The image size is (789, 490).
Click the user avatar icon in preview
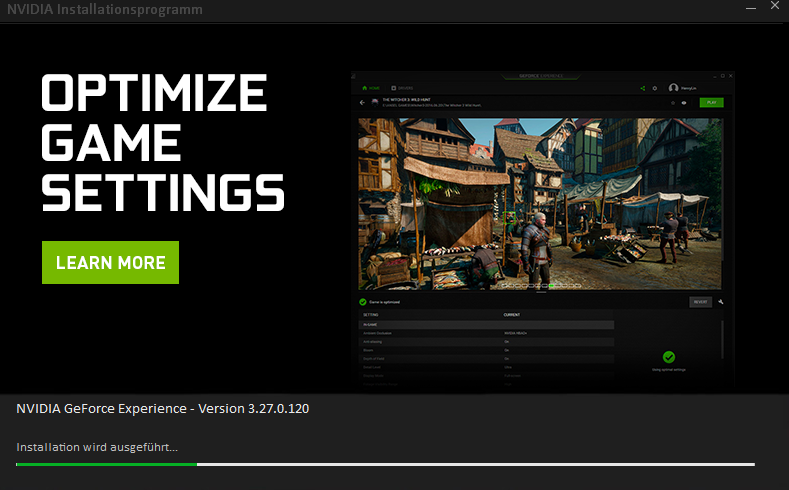tap(673, 88)
